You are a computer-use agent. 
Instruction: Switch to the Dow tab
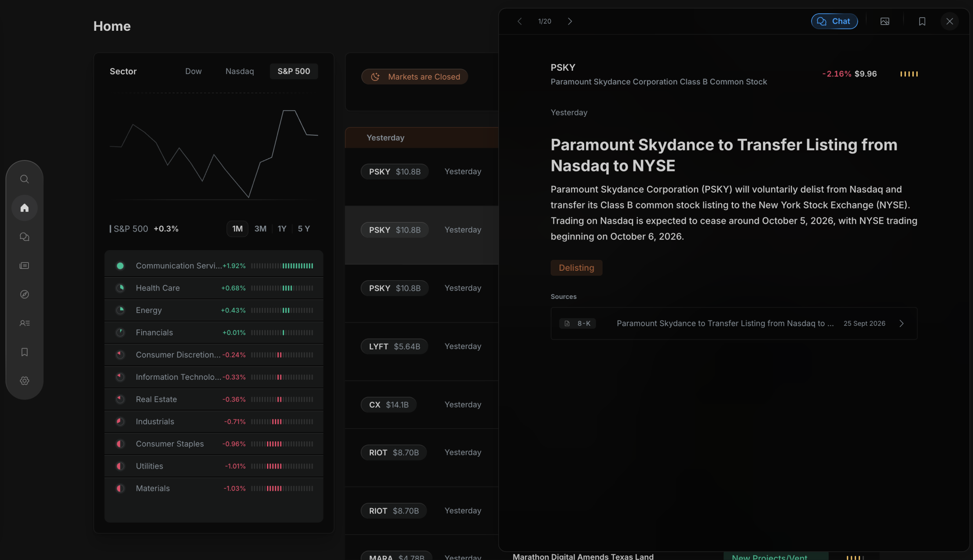[x=193, y=71]
